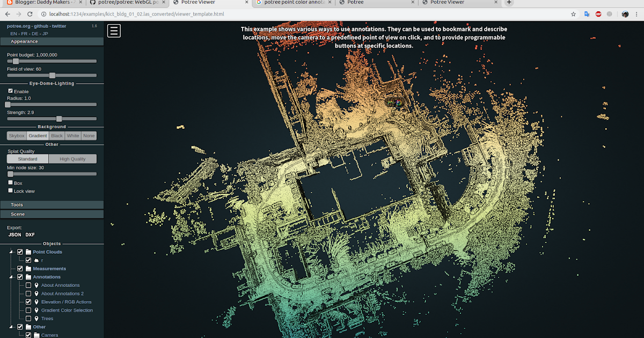Bookmark page with the star icon

point(574,14)
